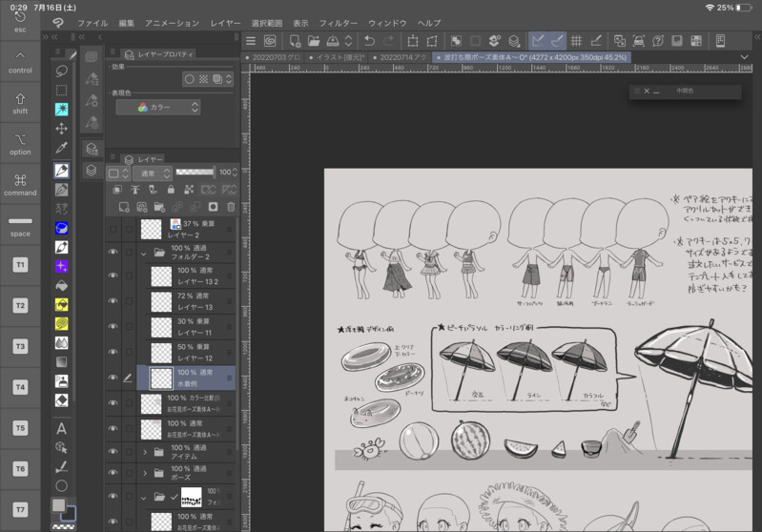762x532 pixels.
Task: Click the Open file folder icon
Action: click(x=313, y=41)
